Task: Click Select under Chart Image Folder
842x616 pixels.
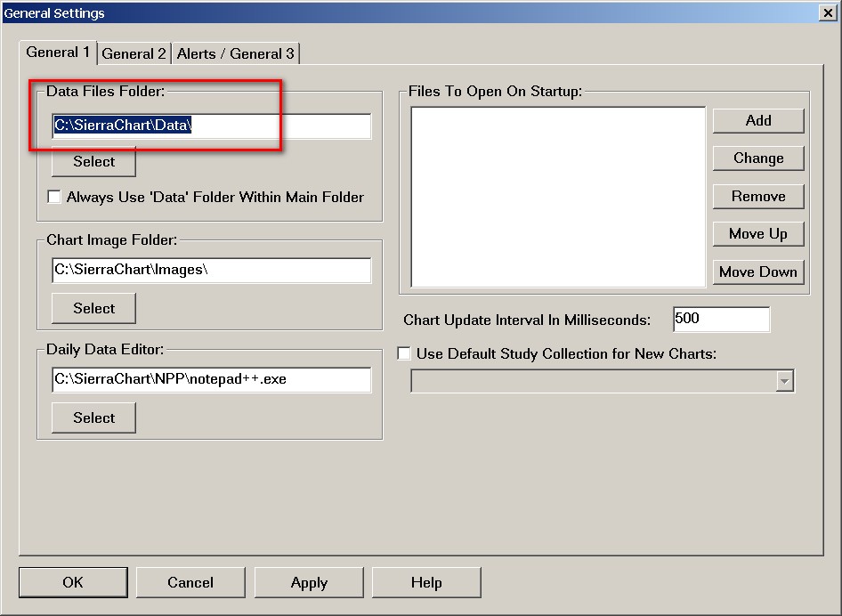Action: click(94, 308)
